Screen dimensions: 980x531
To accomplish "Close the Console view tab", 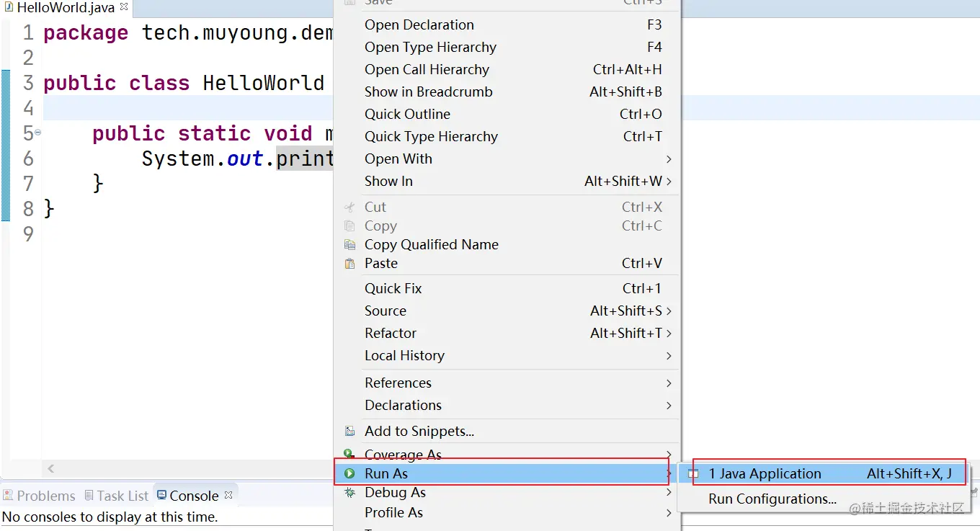I will pos(228,495).
